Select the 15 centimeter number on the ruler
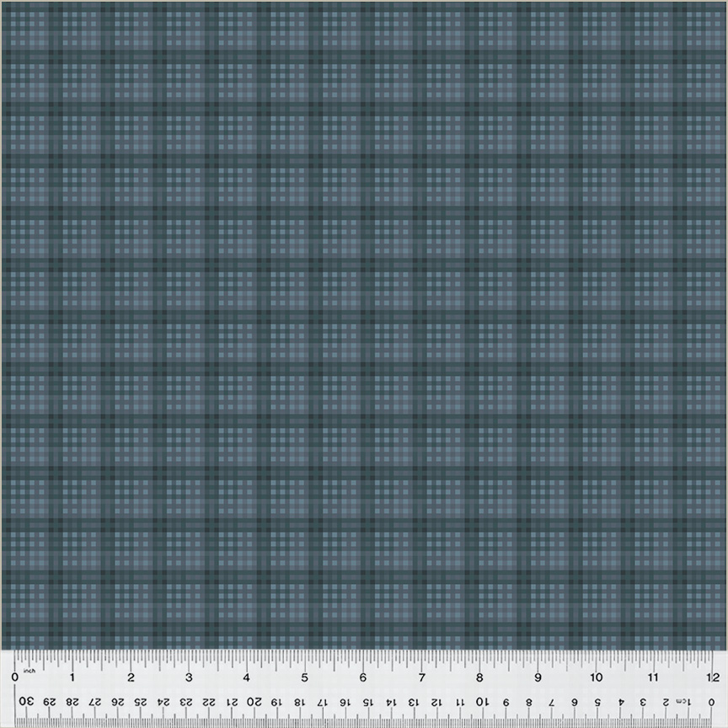The height and width of the screenshot is (728, 728). click(x=369, y=702)
